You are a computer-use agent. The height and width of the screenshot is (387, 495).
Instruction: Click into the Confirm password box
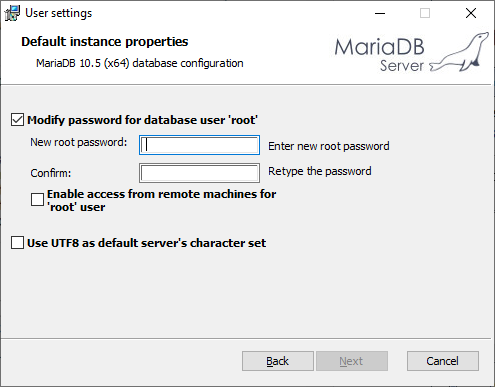click(199, 173)
